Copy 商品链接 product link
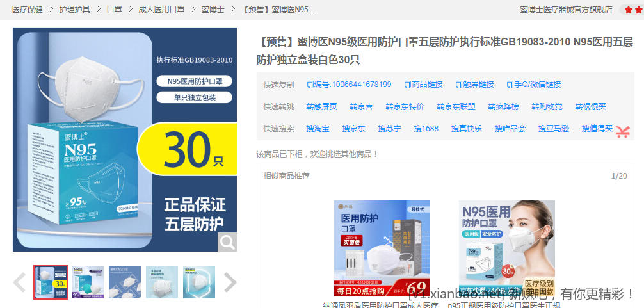Image resolution: width=644 pixels, height=308 pixels. tap(423, 85)
